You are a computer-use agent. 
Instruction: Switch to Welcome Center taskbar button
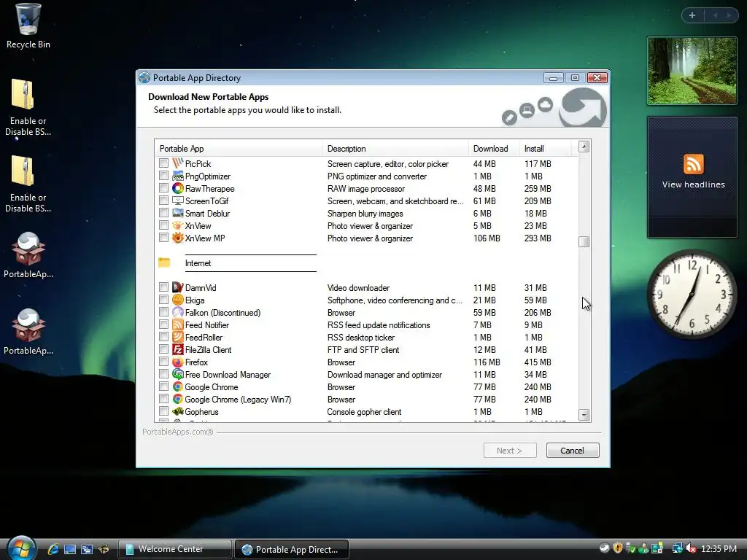[x=175, y=549]
